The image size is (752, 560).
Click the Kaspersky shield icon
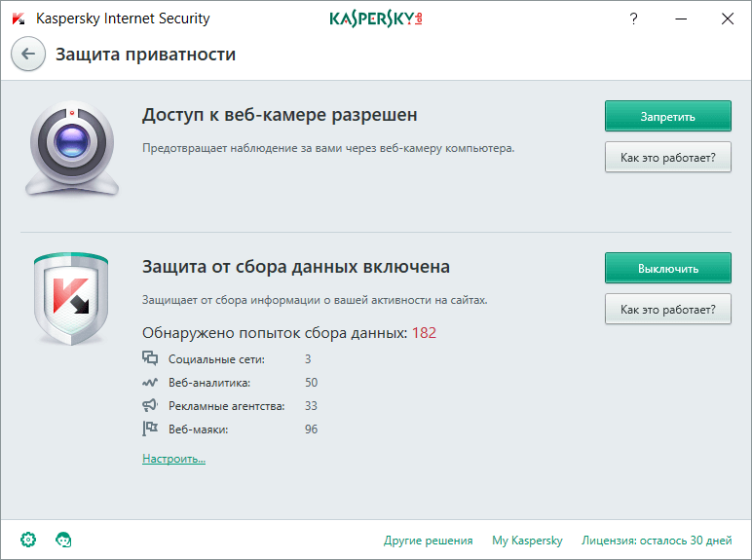click(x=71, y=299)
